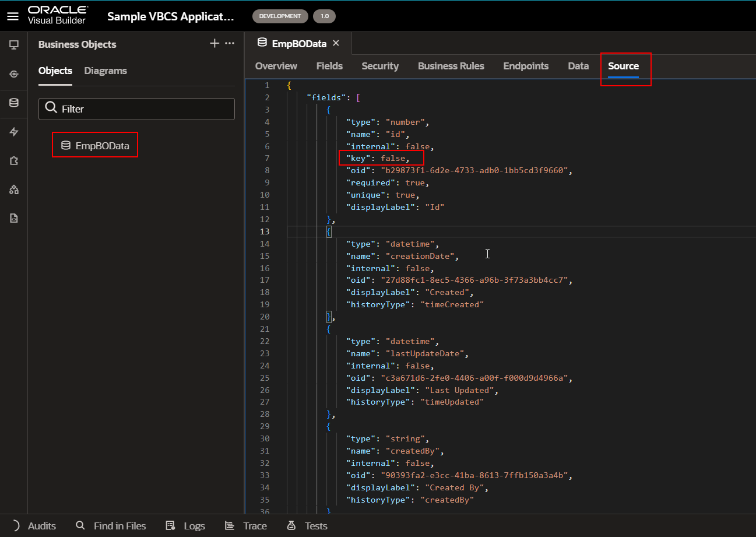Open the Trace panel
The image size is (756, 537).
pyautogui.click(x=255, y=526)
